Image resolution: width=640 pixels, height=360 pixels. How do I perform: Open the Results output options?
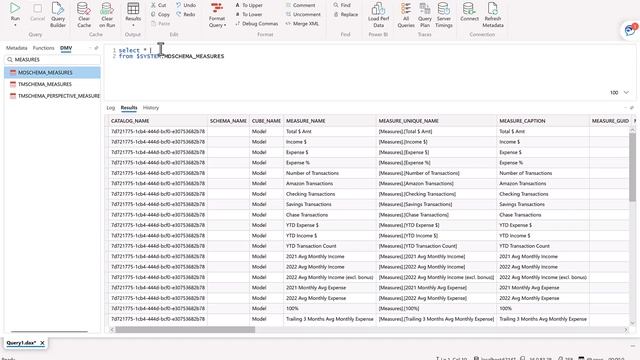133,15
